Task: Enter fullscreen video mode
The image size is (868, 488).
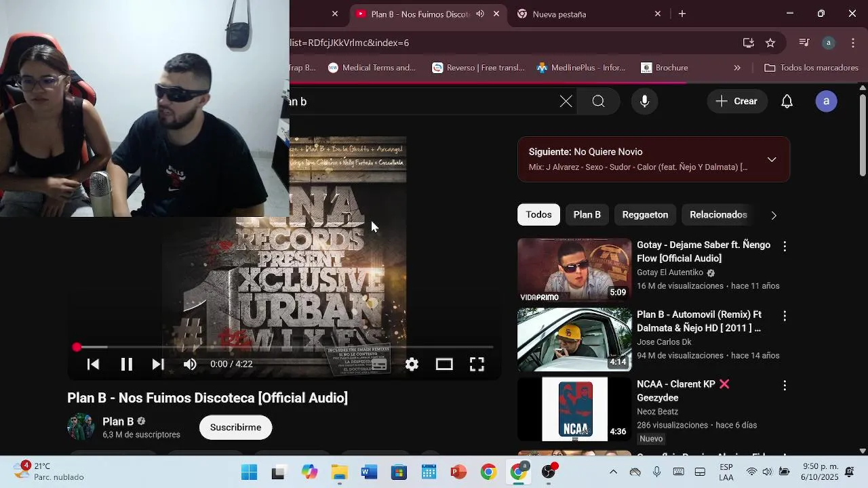Action: 477,364
